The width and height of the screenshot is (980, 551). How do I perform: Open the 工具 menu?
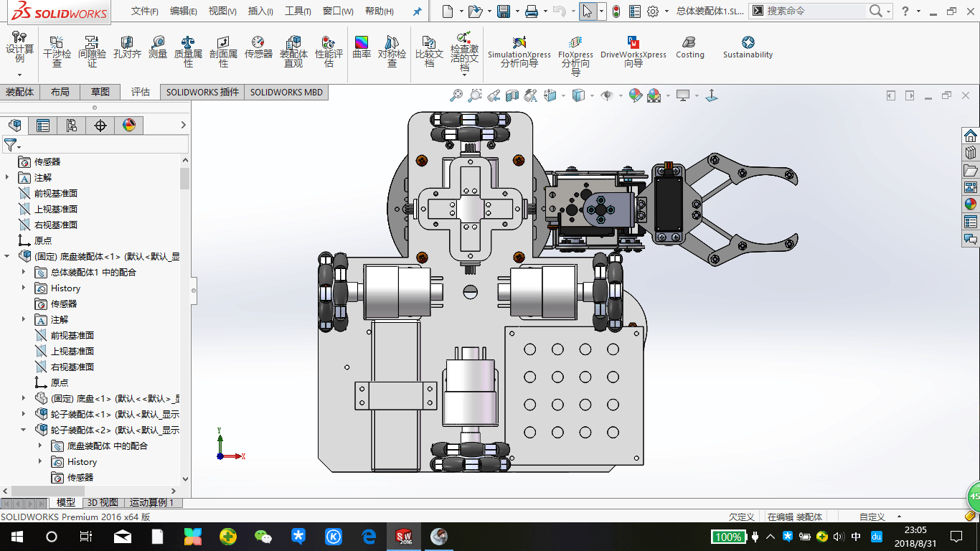click(x=298, y=11)
